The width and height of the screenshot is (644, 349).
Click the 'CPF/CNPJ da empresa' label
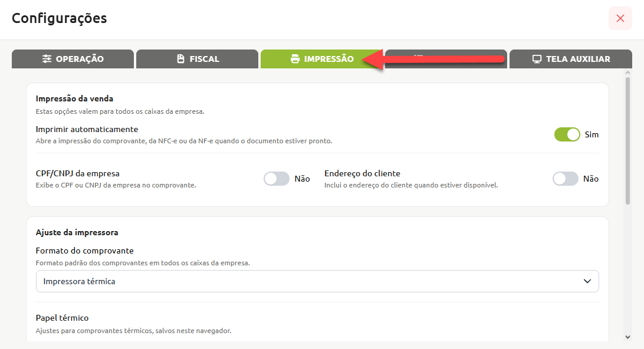pos(78,174)
